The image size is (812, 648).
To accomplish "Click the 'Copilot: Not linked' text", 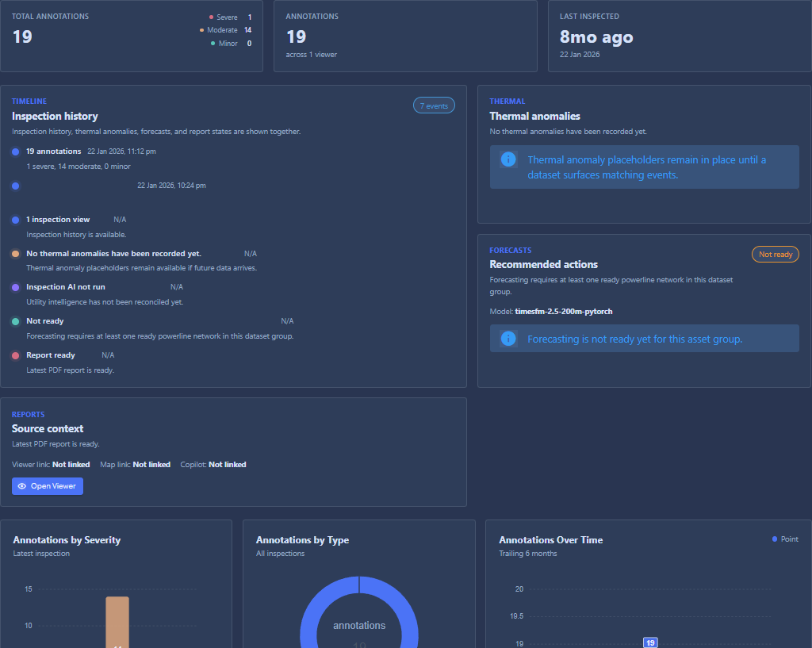I will click(x=213, y=465).
